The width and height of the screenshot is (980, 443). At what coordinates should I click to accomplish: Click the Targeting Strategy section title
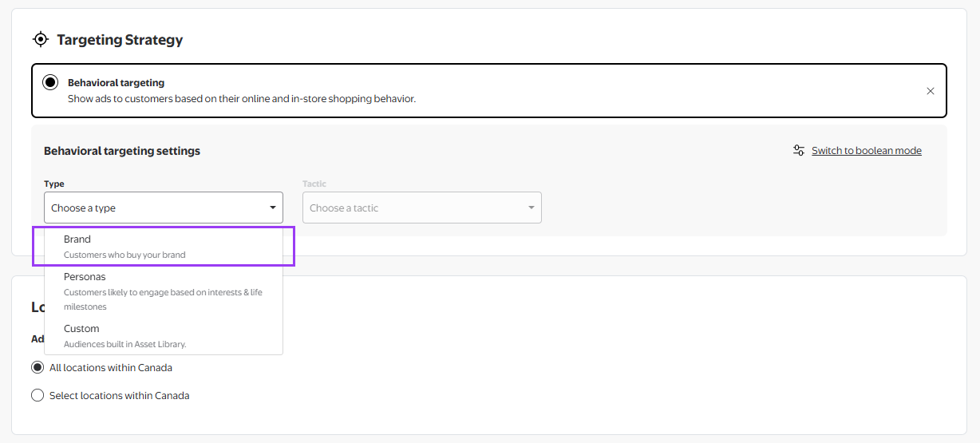pos(120,39)
